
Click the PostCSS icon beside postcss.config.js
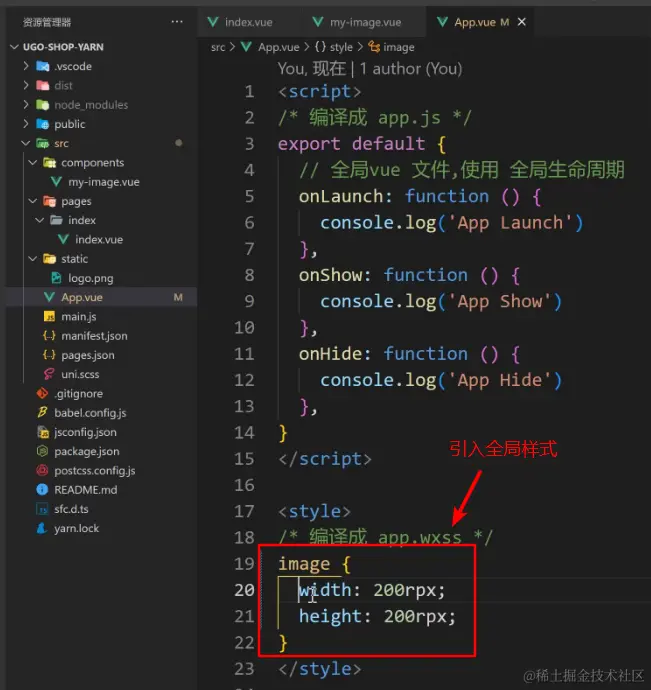[x=42, y=470]
